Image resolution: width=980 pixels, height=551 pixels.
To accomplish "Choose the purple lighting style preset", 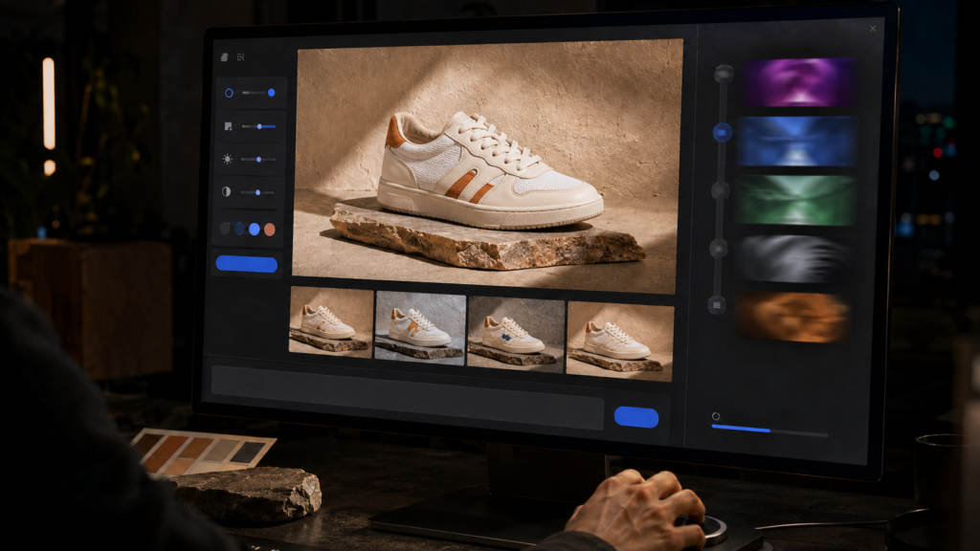I will tap(799, 82).
